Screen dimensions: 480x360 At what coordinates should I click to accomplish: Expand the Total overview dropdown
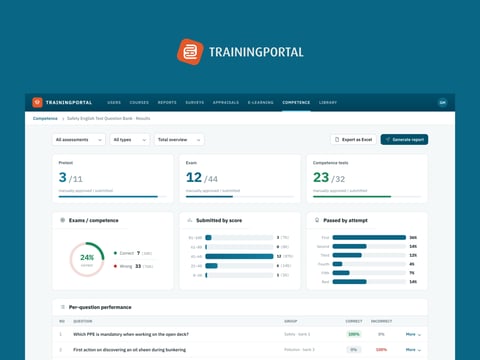tap(179, 140)
